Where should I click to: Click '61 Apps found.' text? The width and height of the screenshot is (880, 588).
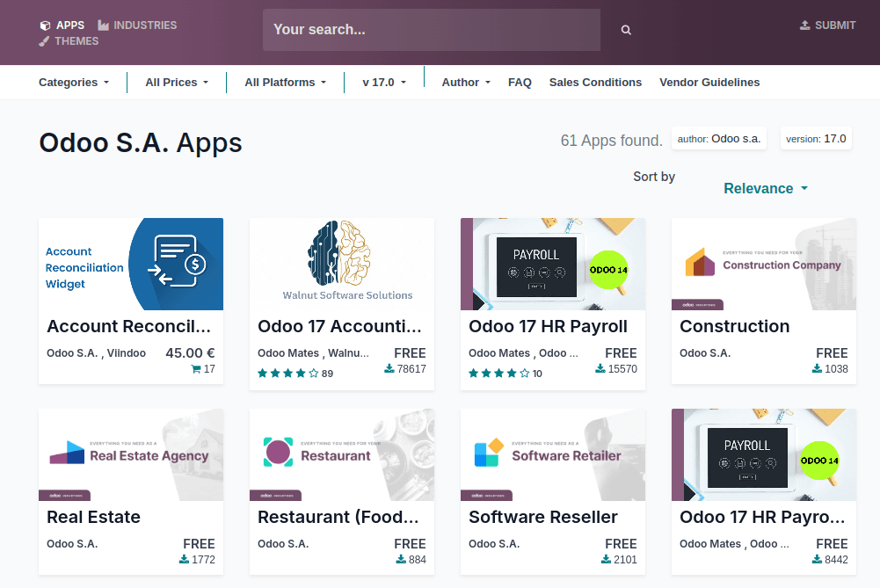coord(611,141)
